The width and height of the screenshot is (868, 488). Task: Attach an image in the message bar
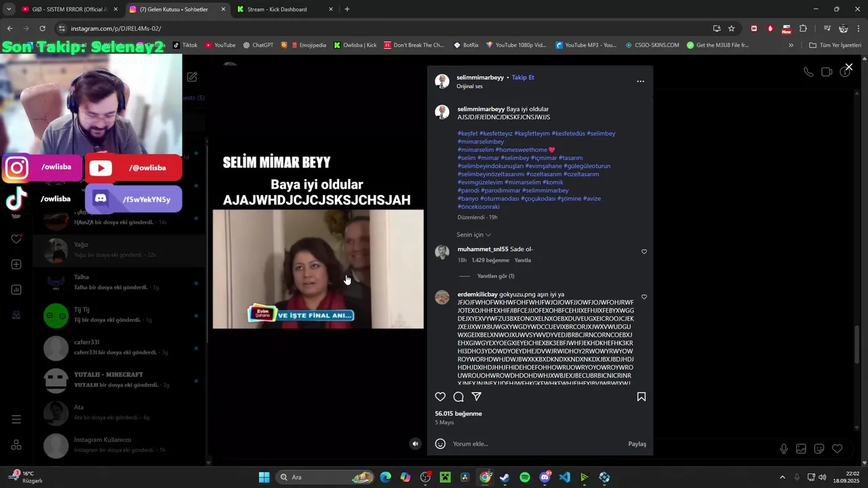tap(801, 449)
